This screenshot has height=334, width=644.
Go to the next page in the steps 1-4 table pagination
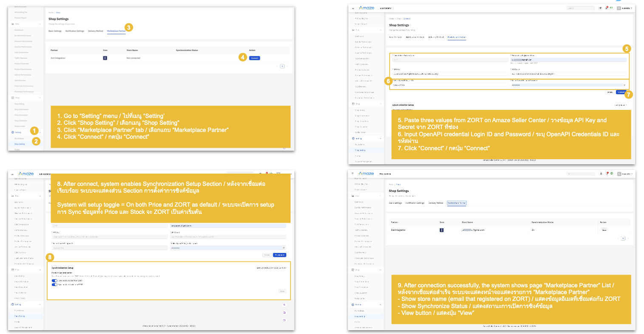coord(287,66)
